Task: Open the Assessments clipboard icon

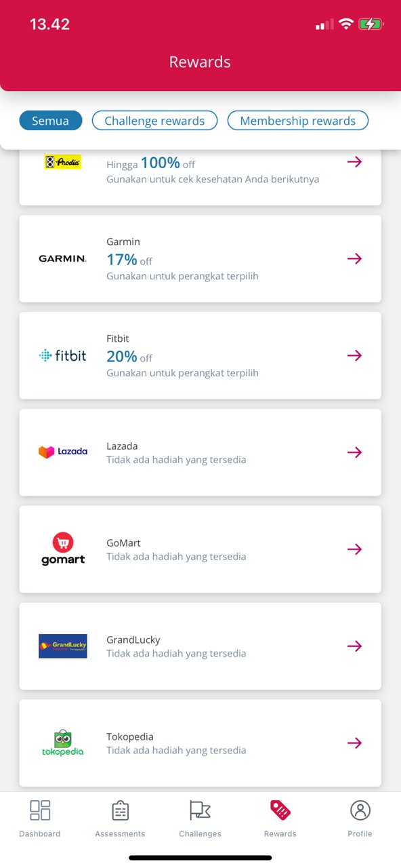Action: pos(120,810)
